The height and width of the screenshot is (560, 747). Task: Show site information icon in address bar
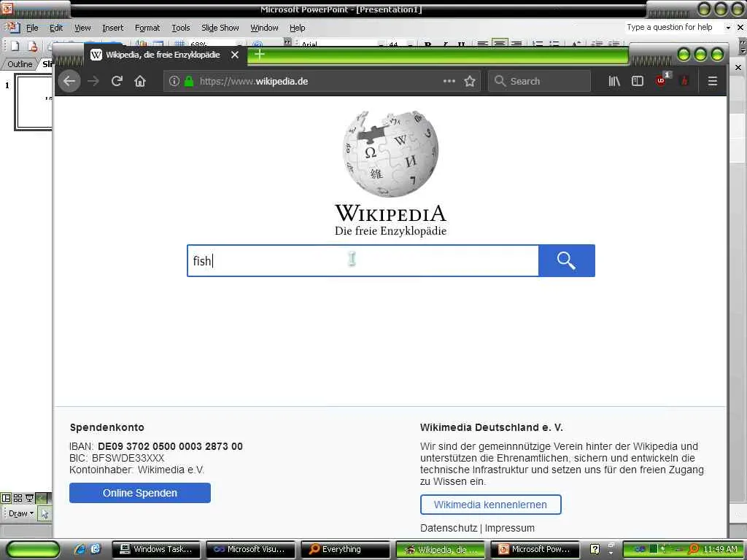(x=174, y=81)
